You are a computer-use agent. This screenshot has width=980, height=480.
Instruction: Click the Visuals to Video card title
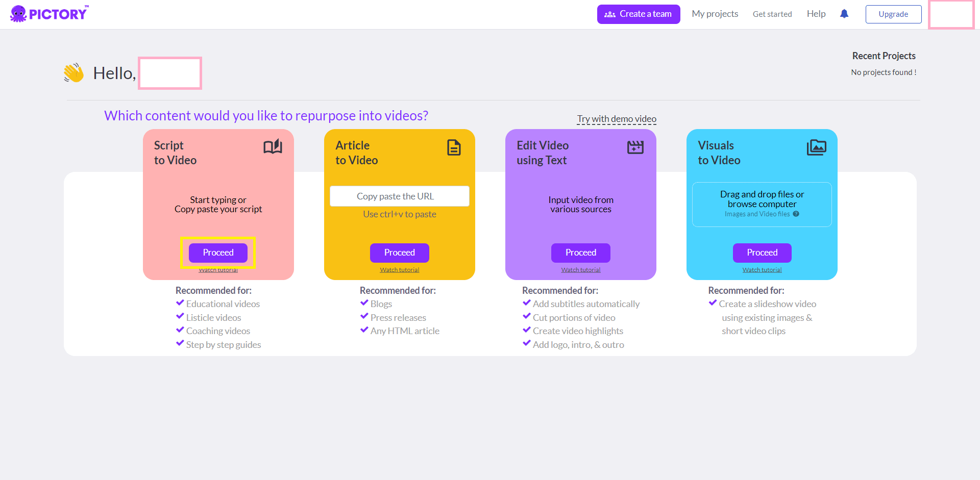[x=719, y=153]
